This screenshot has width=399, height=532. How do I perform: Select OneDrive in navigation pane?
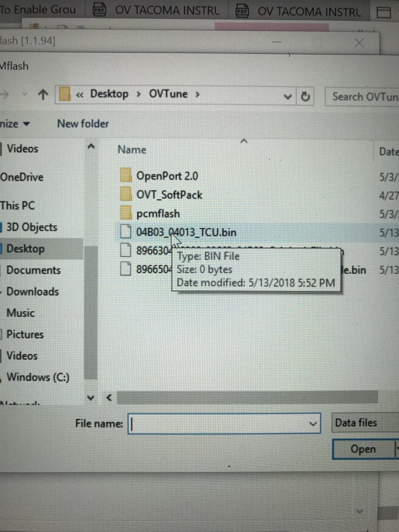[x=22, y=177]
